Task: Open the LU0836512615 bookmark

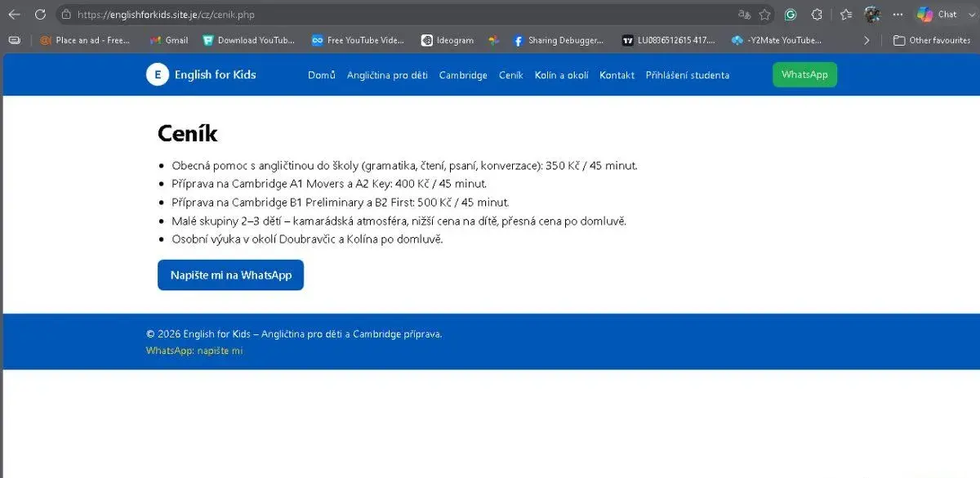Action: coord(669,40)
